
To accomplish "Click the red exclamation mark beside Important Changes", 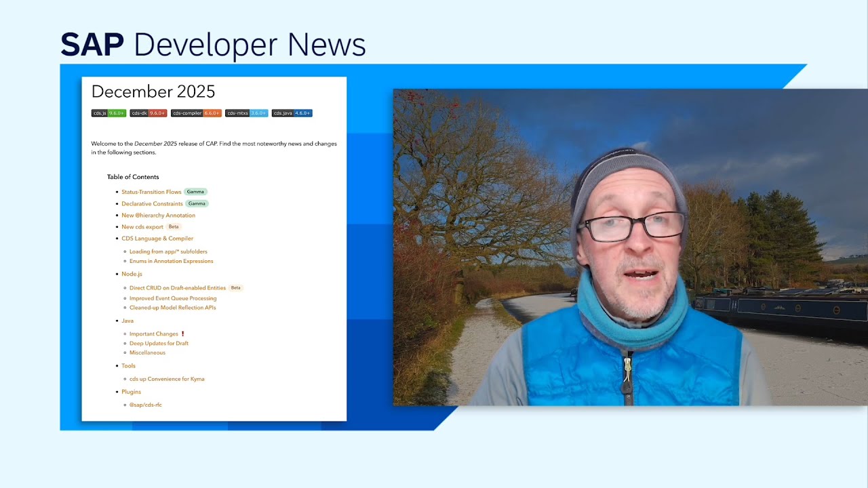I will [182, 333].
